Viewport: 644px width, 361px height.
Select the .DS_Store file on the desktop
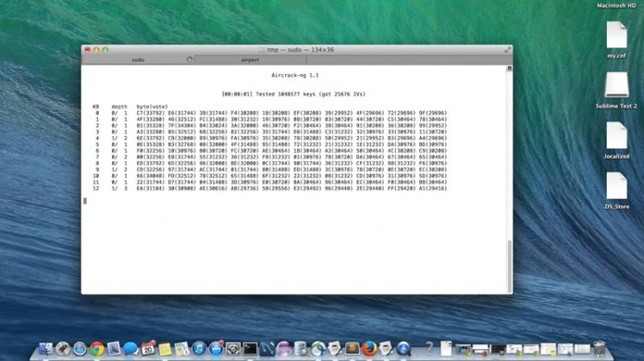coord(616,191)
